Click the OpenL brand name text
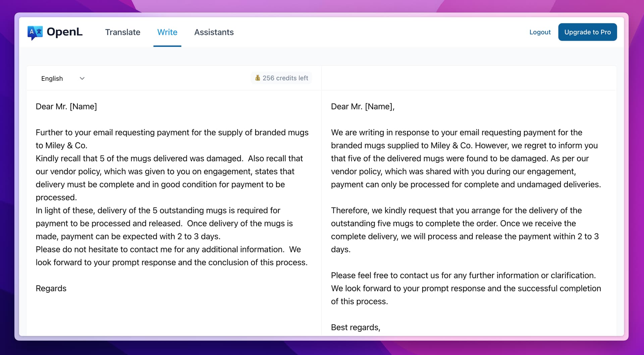 point(64,32)
